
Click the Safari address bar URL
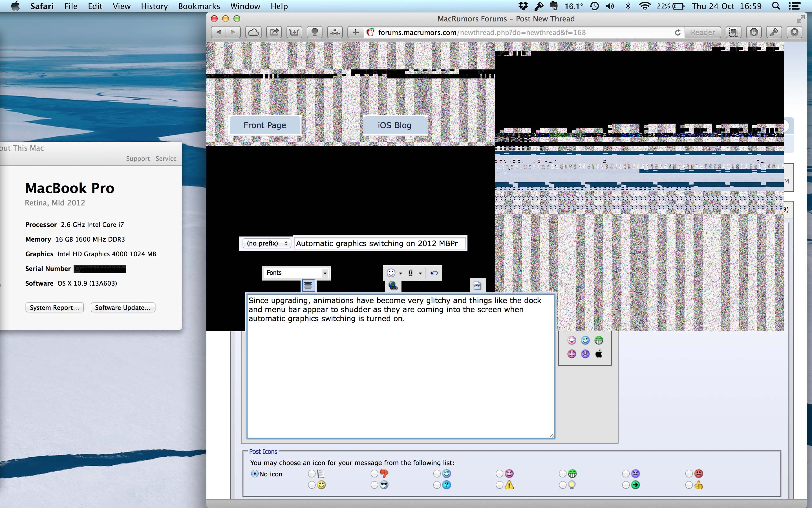click(482, 32)
